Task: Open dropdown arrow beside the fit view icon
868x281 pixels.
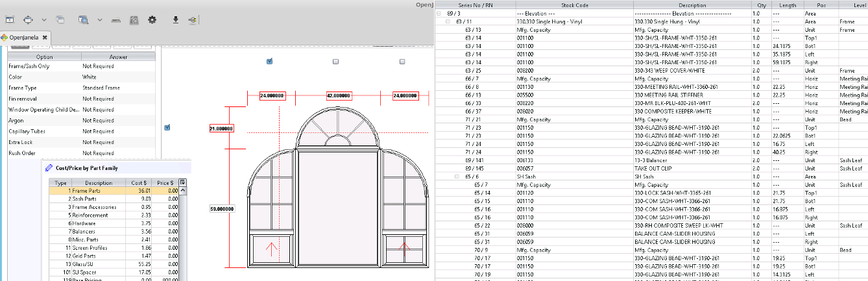Action: pos(43,20)
